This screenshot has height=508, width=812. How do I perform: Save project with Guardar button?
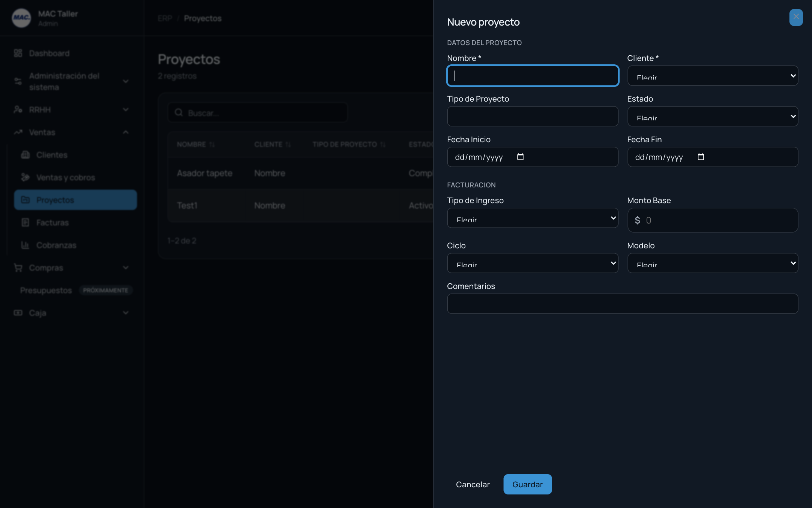(527, 484)
